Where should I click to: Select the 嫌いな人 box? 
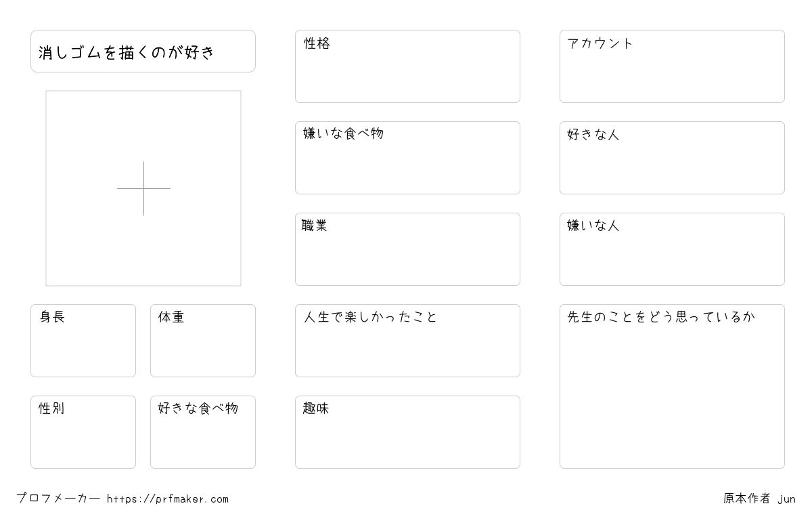point(672,249)
